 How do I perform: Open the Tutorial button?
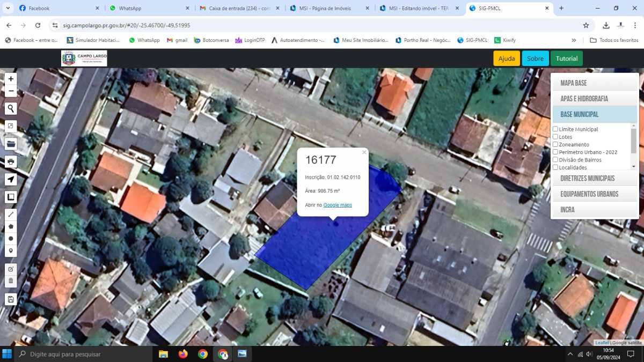567,58
